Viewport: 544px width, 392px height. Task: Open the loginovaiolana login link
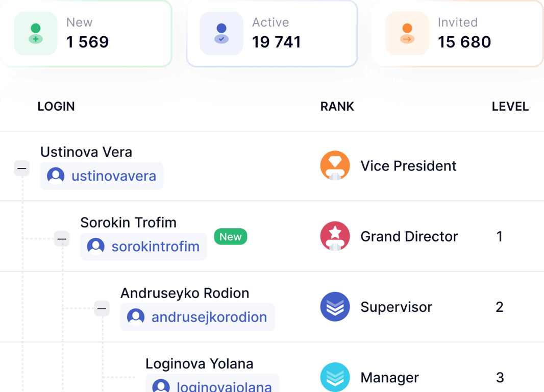coord(224,386)
